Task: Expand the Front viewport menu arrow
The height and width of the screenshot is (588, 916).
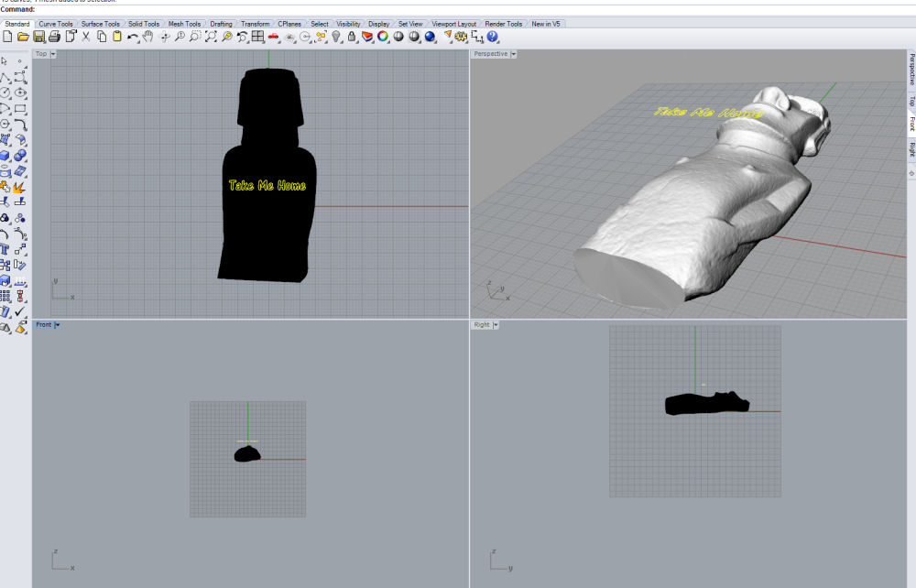Action: point(57,325)
